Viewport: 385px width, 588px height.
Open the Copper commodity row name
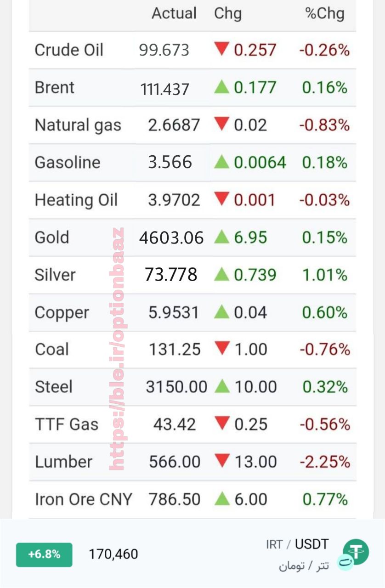pos(62,313)
